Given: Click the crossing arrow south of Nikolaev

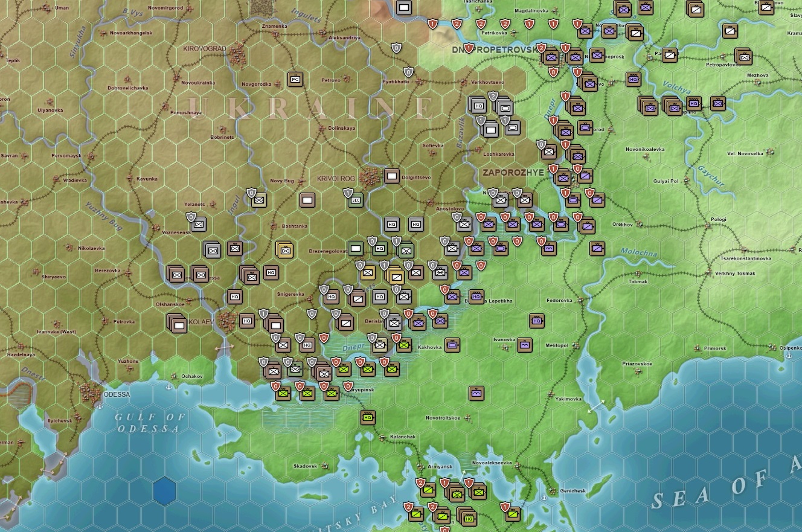Looking at the screenshot, I should coord(224,348).
